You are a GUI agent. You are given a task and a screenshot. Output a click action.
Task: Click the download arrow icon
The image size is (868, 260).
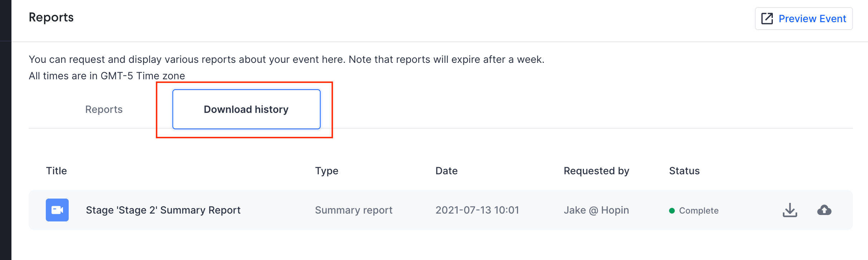tap(790, 210)
